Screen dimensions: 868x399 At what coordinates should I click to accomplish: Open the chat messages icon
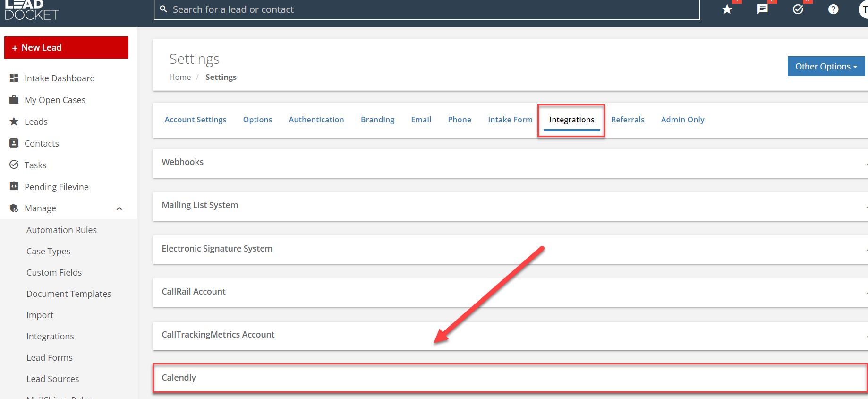pyautogui.click(x=762, y=9)
